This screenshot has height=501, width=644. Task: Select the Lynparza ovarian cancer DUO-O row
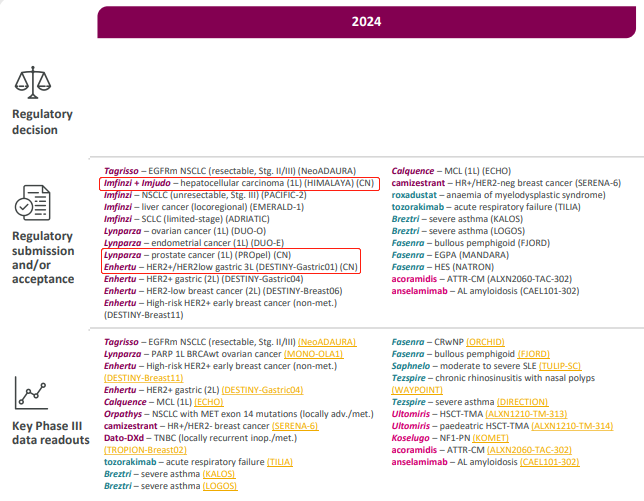pyautogui.click(x=185, y=231)
